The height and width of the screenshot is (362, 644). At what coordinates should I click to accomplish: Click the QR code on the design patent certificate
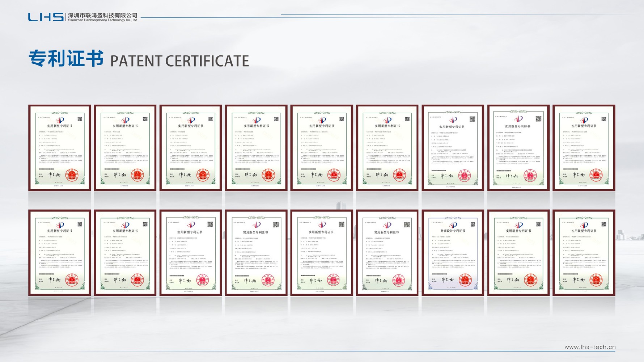click(472, 224)
